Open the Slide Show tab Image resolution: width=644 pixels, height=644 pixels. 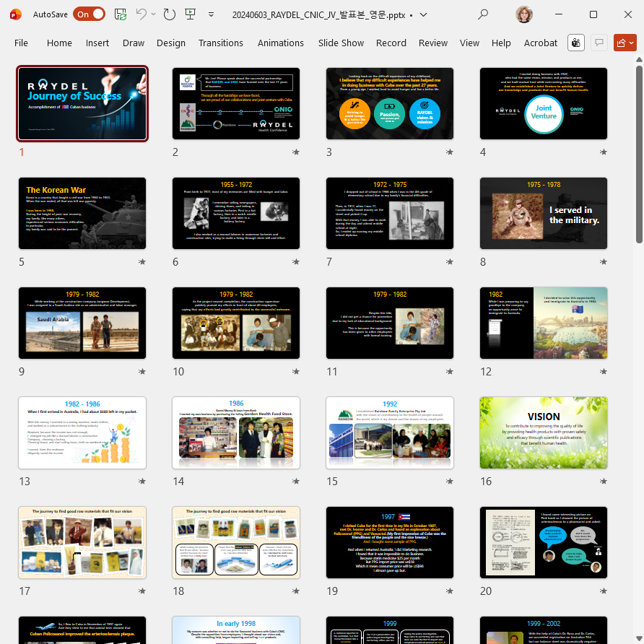pyautogui.click(x=341, y=43)
